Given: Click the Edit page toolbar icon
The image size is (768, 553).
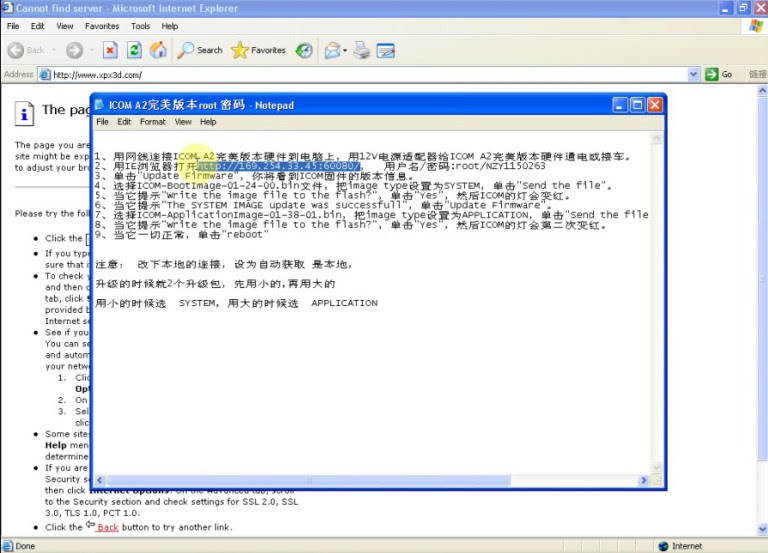Looking at the screenshot, I should (x=385, y=50).
